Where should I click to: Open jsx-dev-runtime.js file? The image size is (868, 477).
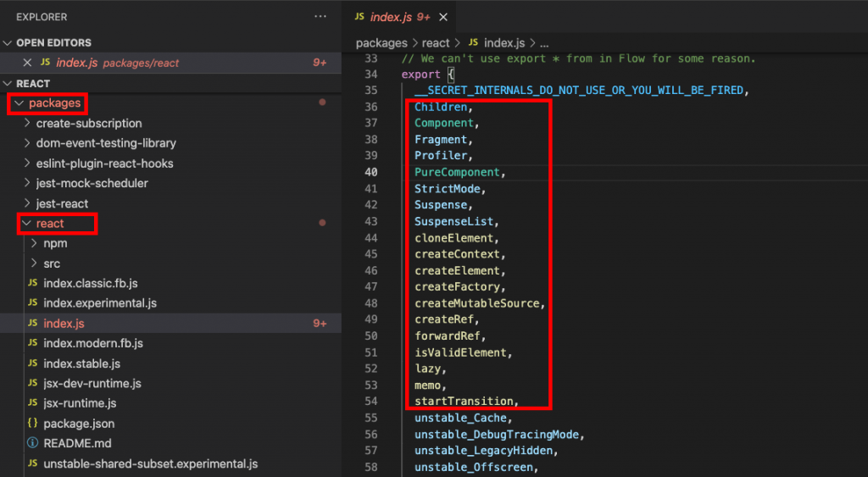(92, 384)
